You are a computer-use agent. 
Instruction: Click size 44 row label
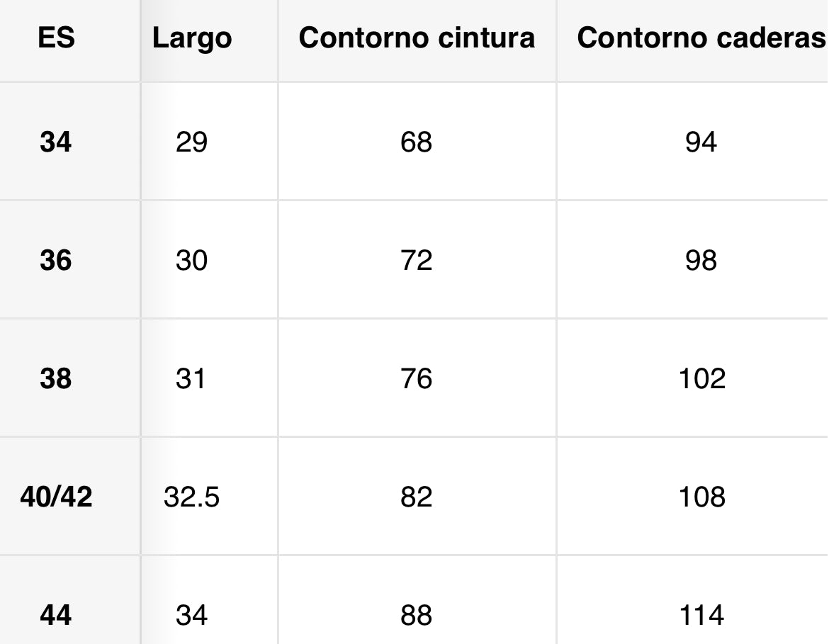tap(56, 615)
